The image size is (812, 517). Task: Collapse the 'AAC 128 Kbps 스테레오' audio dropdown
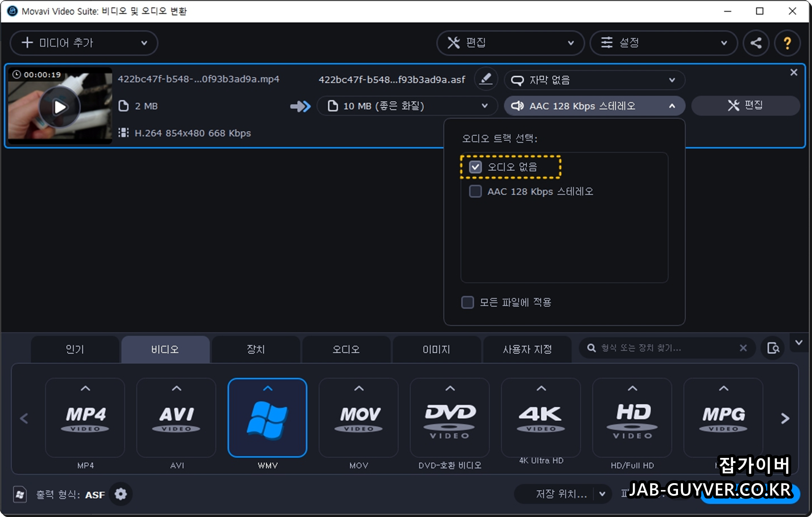[x=595, y=106]
